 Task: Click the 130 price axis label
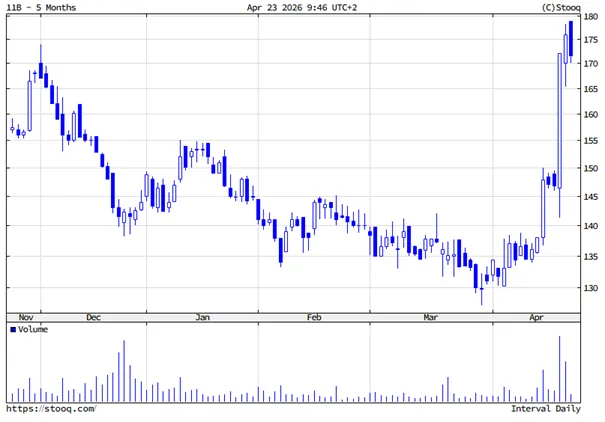click(x=591, y=288)
